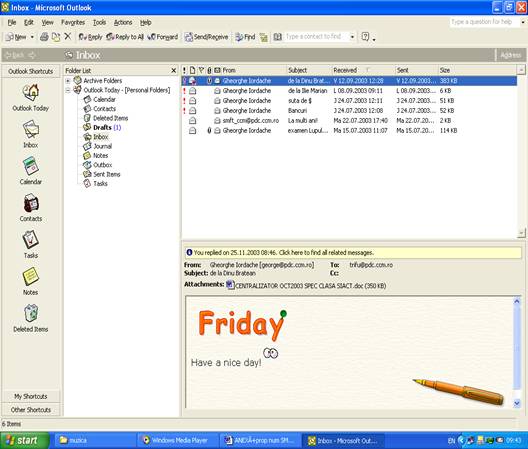
Task: Close the Folder List pane
Action: 173,70
